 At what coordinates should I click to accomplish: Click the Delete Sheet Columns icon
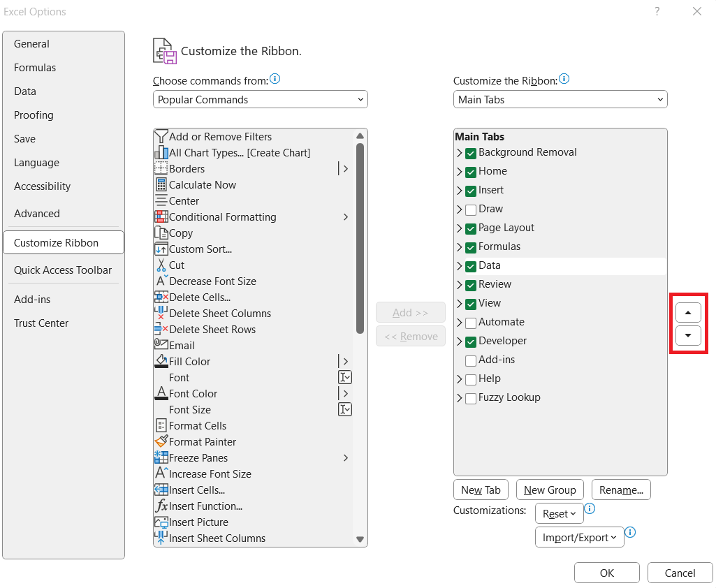pyautogui.click(x=160, y=313)
